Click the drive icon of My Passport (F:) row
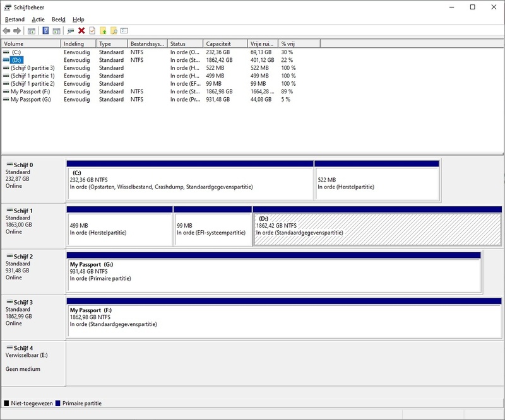Viewport: 505px width, 420px height. [x=6, y=91]
